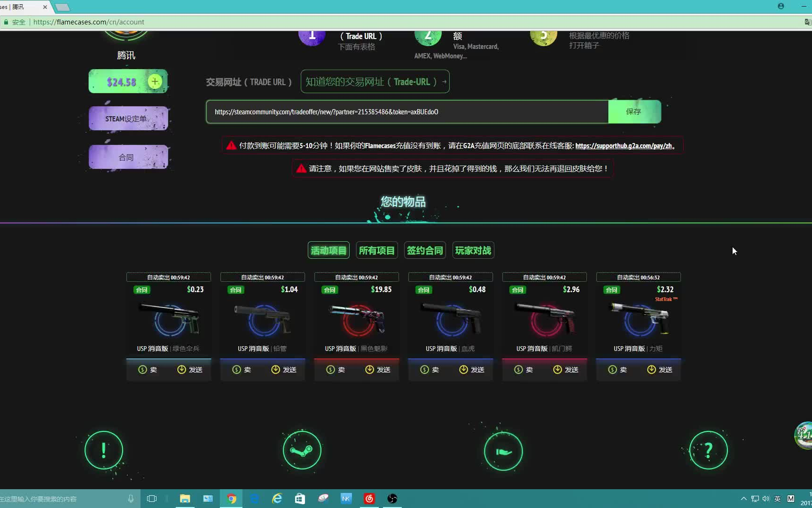Click the 保存 button to save trade URL

pos(634,111)
